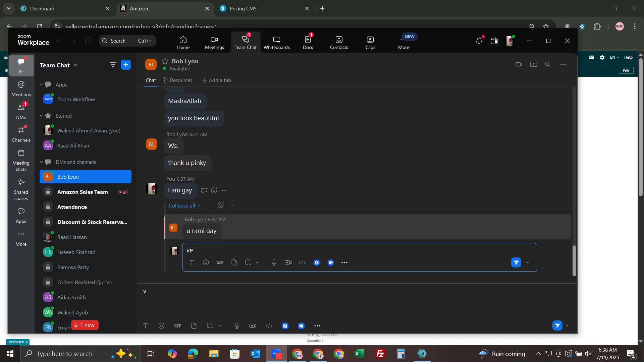This screenshot has height=362, width=644.
Task: Open GIF picker in thread reply box
Action: click(220, 262)
